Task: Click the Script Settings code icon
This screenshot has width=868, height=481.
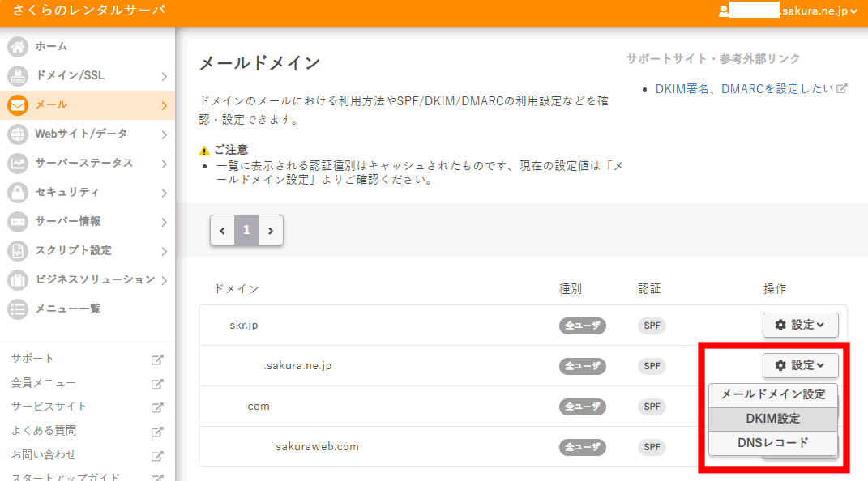Action: [18, 251]
